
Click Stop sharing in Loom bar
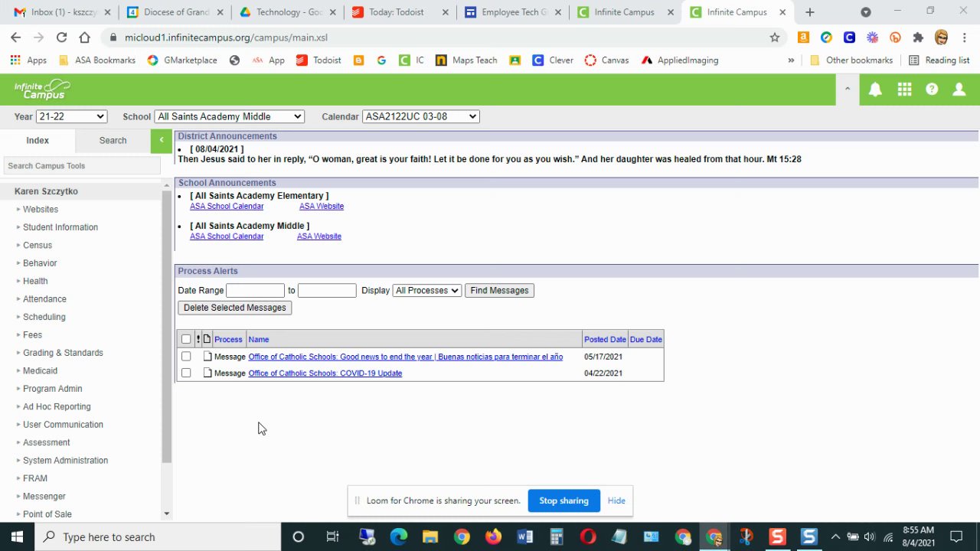click(x=563, y=500)
